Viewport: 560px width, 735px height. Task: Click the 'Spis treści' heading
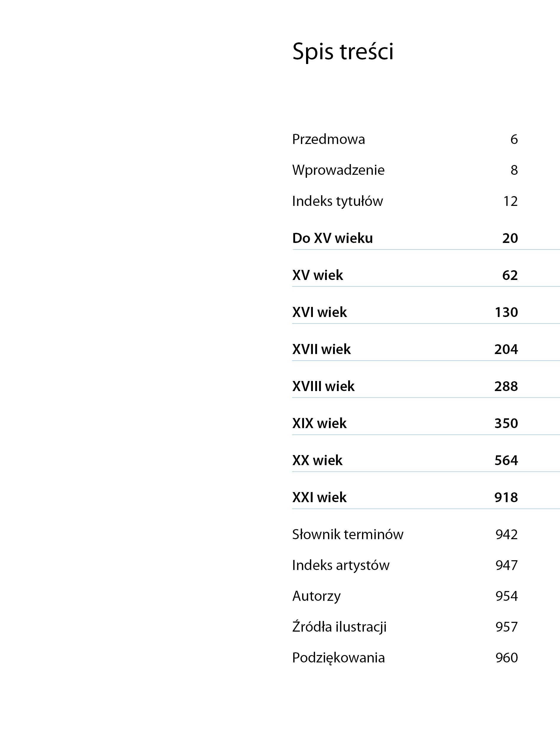click(343, 52)
